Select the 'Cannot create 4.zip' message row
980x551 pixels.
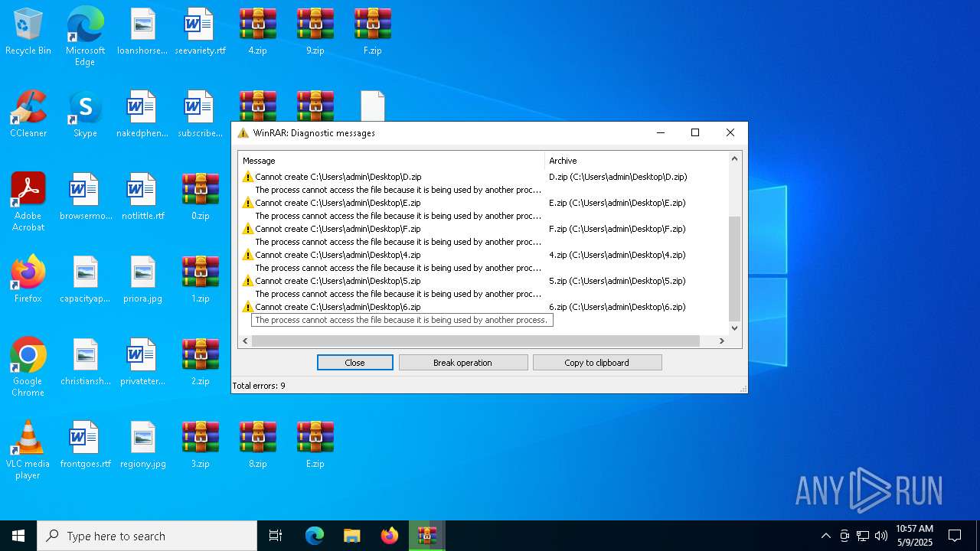[x=483, y=255]
